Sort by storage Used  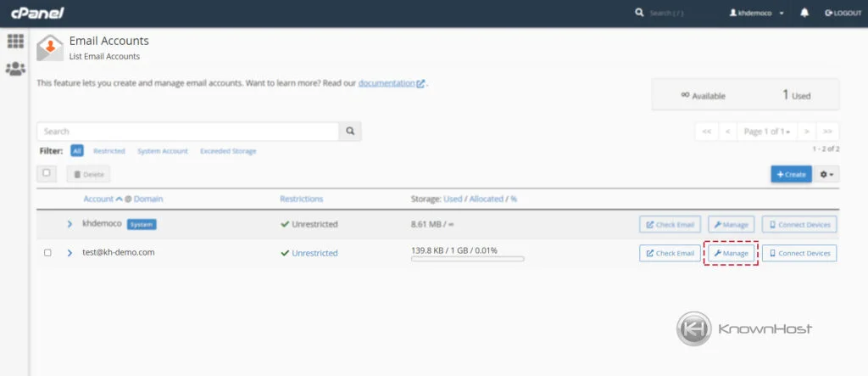(x=453, y=199)
